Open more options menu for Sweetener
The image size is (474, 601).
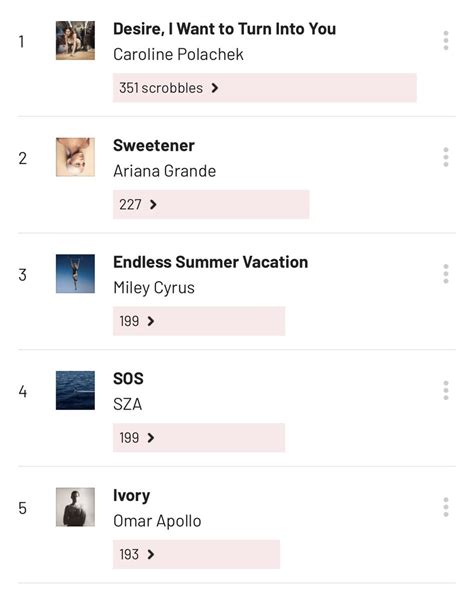[446, 157]
